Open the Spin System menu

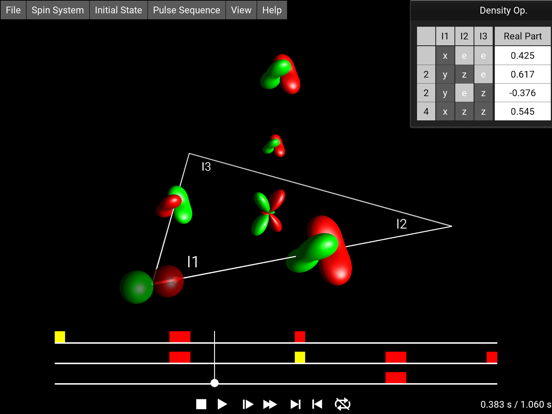[58, 10]
